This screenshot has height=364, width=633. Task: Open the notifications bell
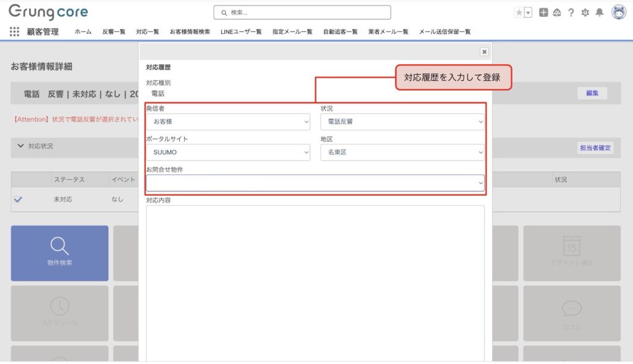[599, 12]
